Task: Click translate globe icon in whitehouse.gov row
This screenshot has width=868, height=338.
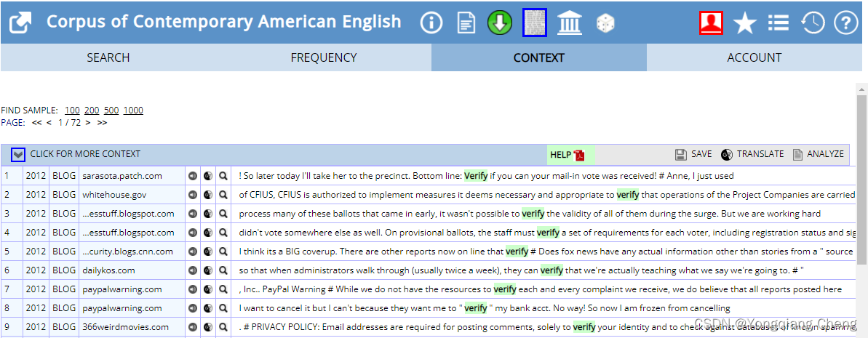Action: [207, 195]
